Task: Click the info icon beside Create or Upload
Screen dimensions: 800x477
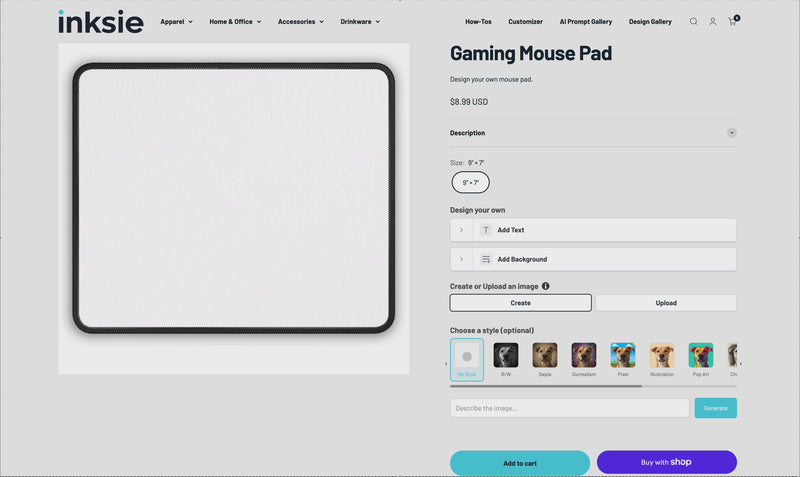Action: click(545, 286)
